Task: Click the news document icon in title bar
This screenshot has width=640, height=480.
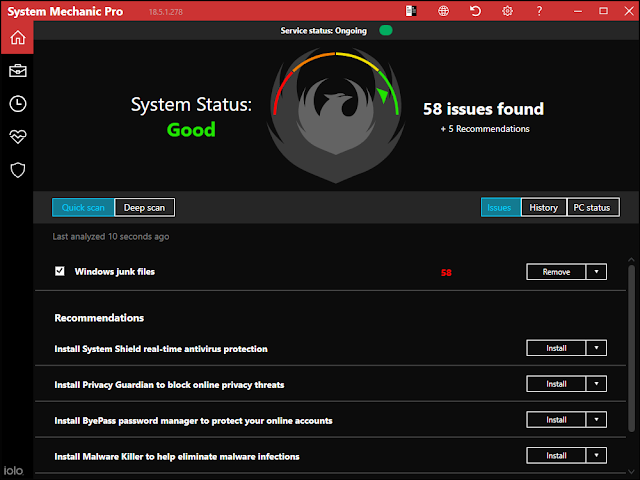Action: [411, 11]
